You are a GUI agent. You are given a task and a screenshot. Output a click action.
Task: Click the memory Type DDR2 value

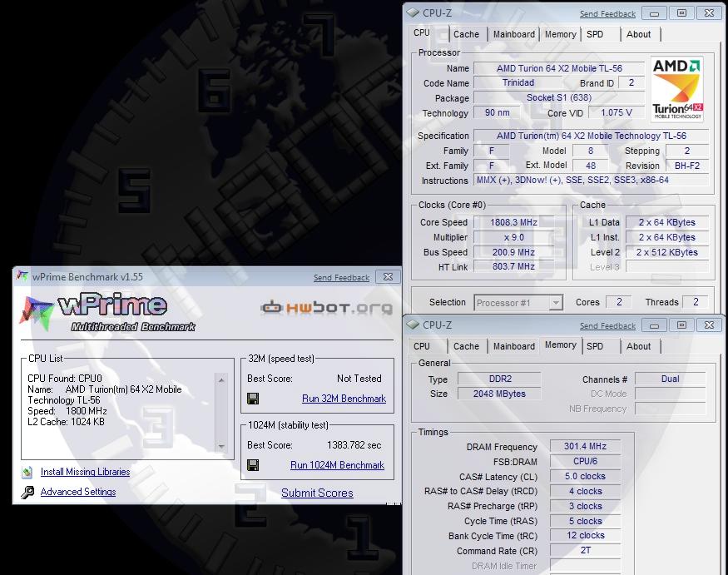coord(499,379)
